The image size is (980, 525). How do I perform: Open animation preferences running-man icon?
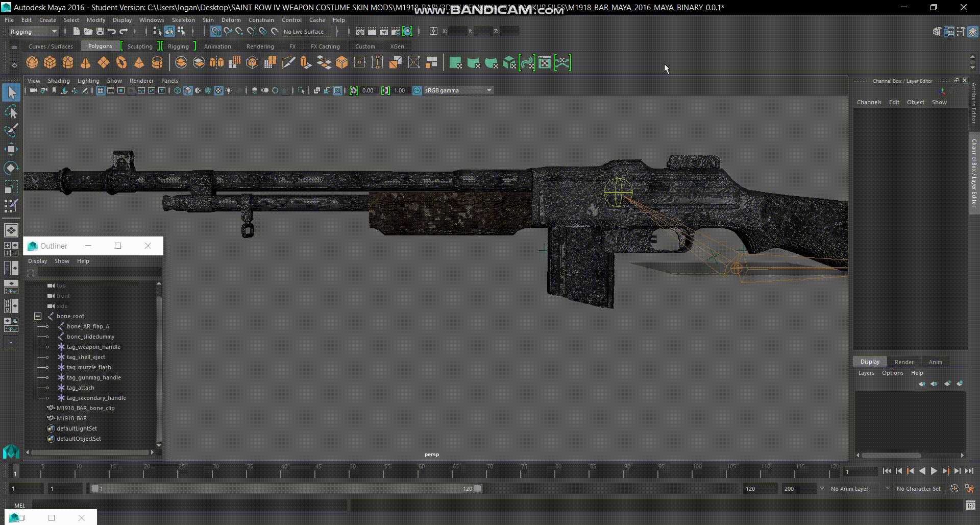pyautogui.click(x=969, y=489)
